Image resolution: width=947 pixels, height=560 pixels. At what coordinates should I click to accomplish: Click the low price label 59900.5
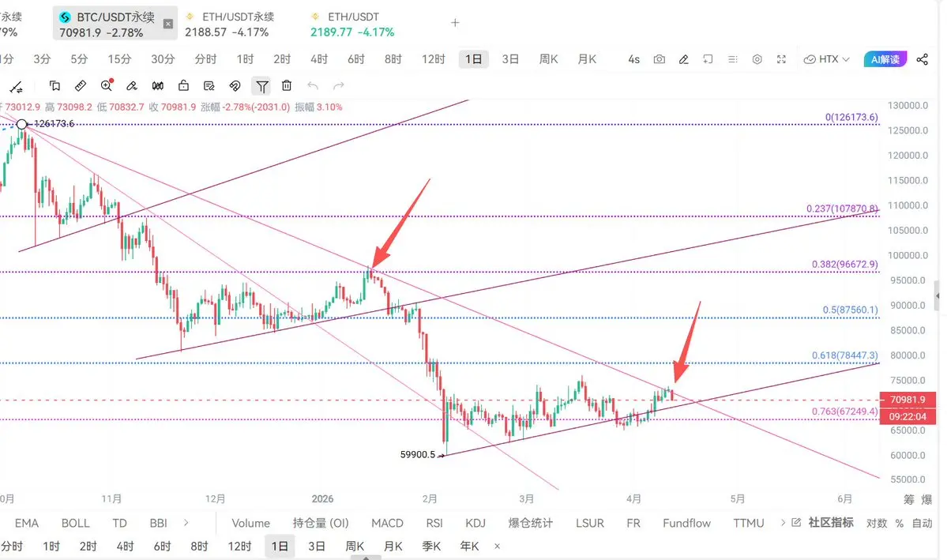[417, 454]
